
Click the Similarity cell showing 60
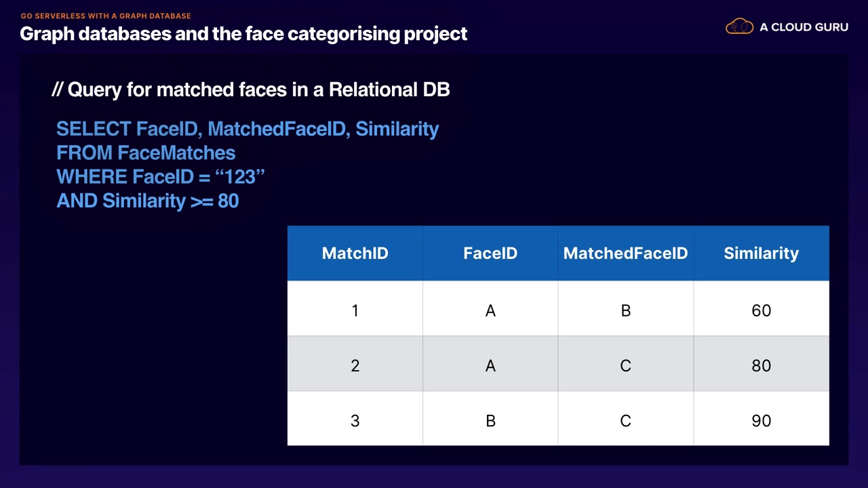click(761, 310)
